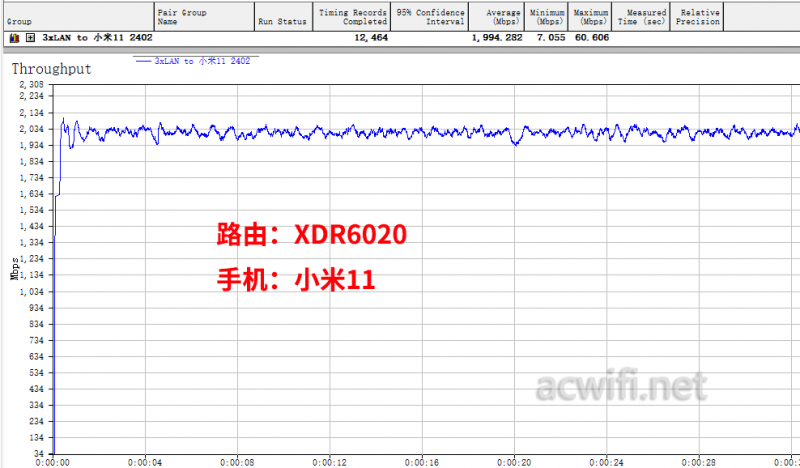Click the Relative Precision column header
800x468 pixels.
coord(697,16)
